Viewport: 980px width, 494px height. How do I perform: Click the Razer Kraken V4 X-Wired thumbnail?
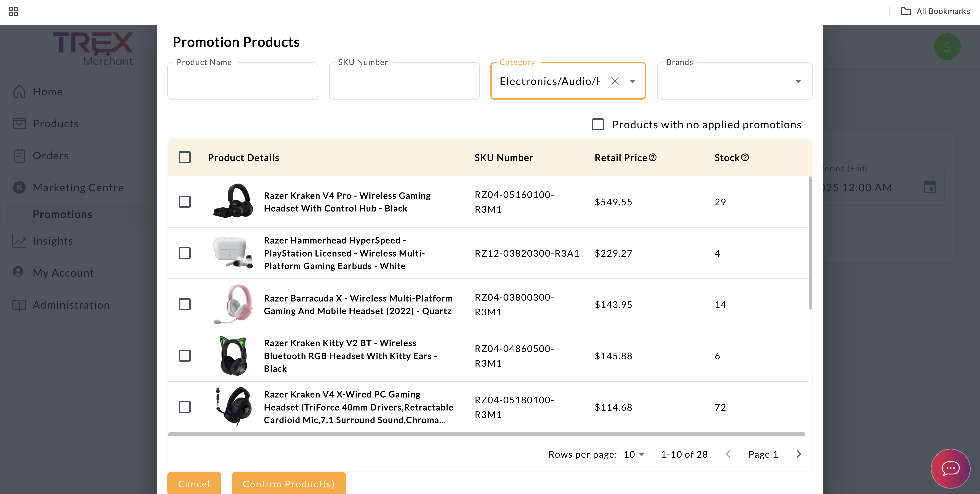(233, 407)
